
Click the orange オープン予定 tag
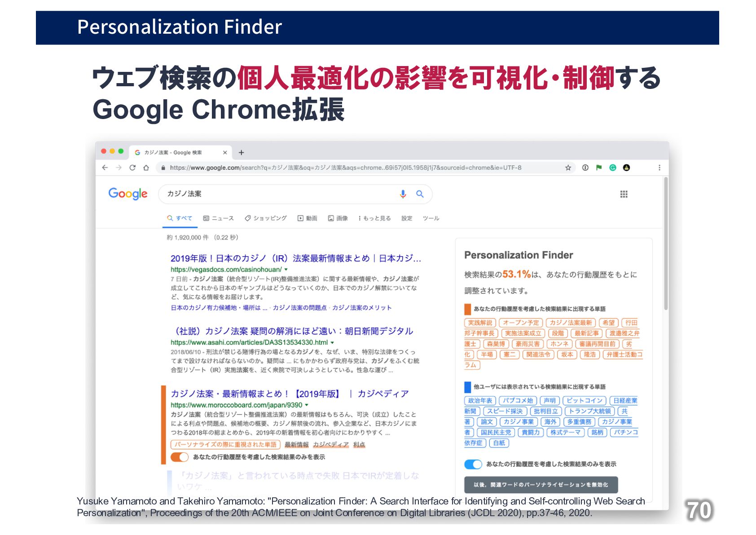[x=521, y=323]
